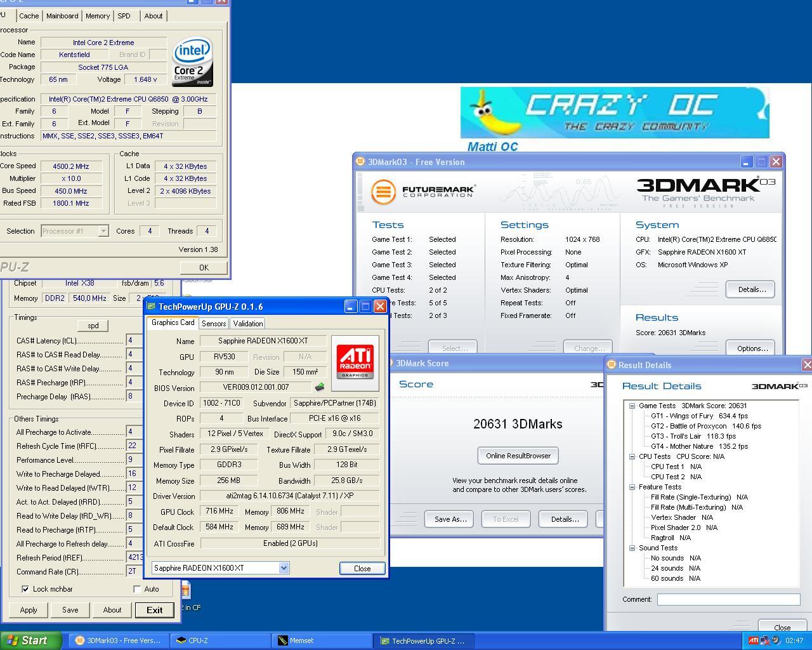Collapse the Game Tests tree node
Image resolution: width=812 pixels, height=650 pixels.
[632, 406]
